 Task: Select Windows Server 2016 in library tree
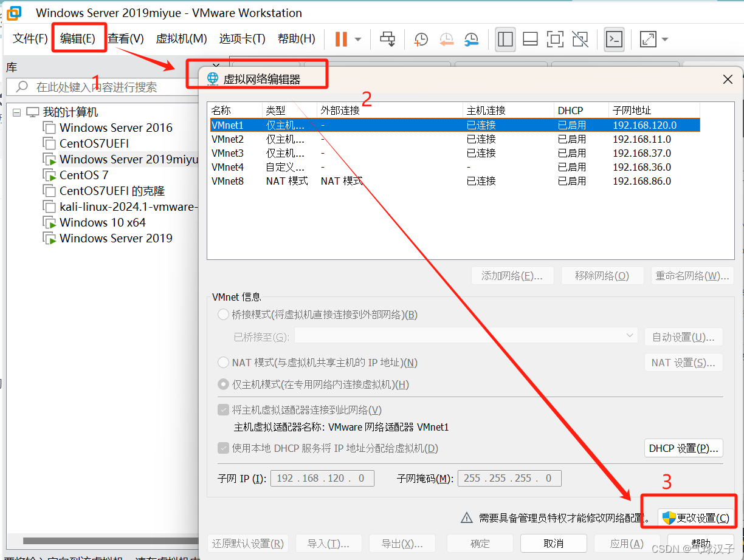116,128
